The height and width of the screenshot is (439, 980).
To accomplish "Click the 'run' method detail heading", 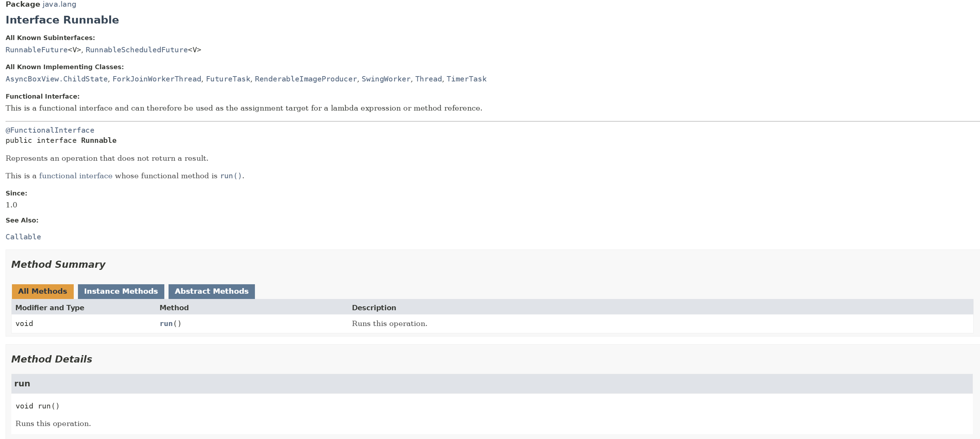I will coord(22,384).
